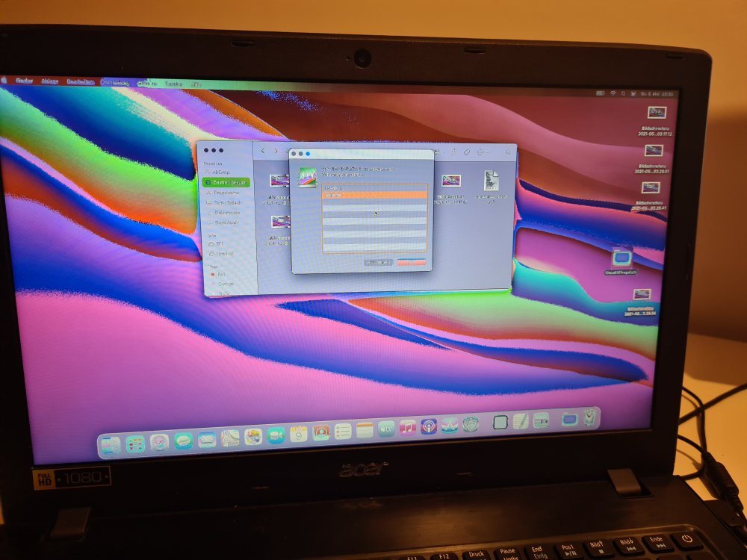Open Calendar from the Dock
Image resolution: width=747 pixels, height=560 pixels.
tap(299, 433)
